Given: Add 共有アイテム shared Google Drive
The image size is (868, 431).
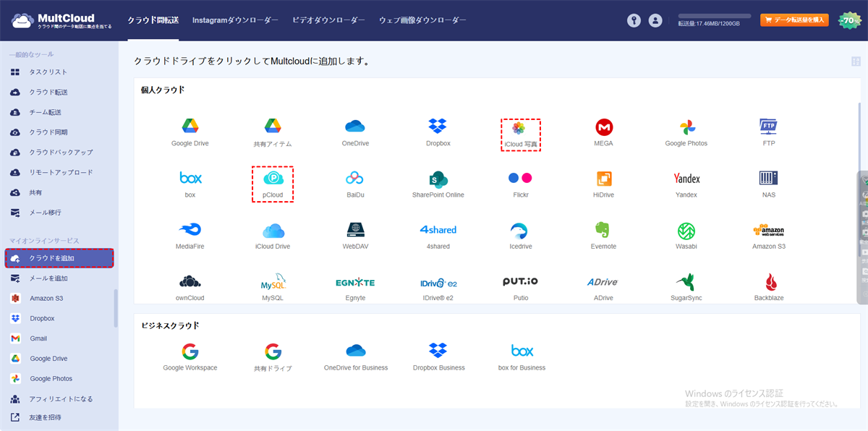Looking at the screenshot, I should [273, 127].
